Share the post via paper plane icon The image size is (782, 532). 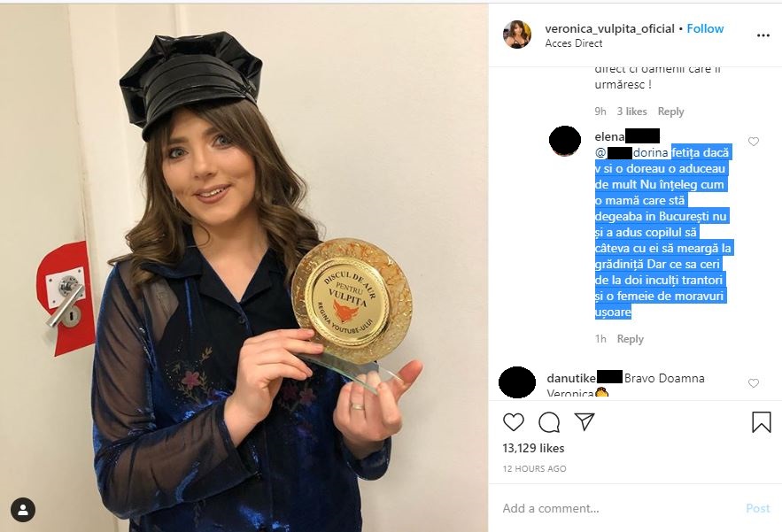click(x=584, y=422)
